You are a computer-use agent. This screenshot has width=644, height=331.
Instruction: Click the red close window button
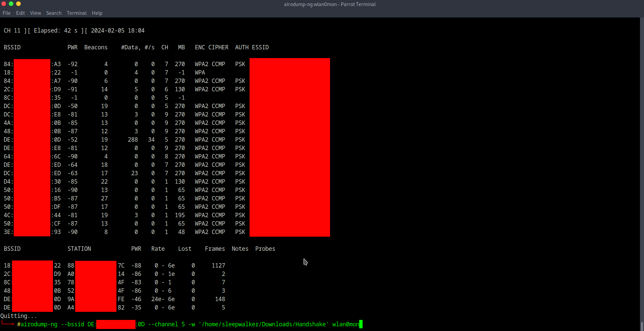point(4,4)
